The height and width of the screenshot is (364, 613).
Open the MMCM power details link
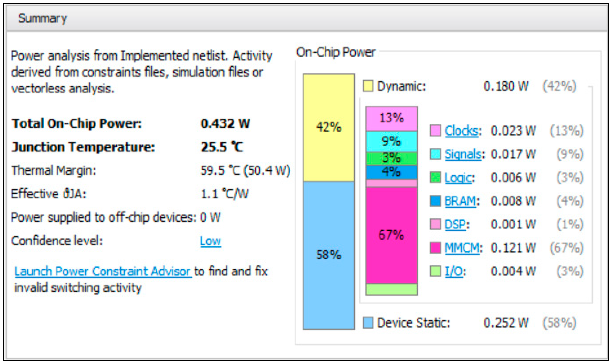[462, 248]
